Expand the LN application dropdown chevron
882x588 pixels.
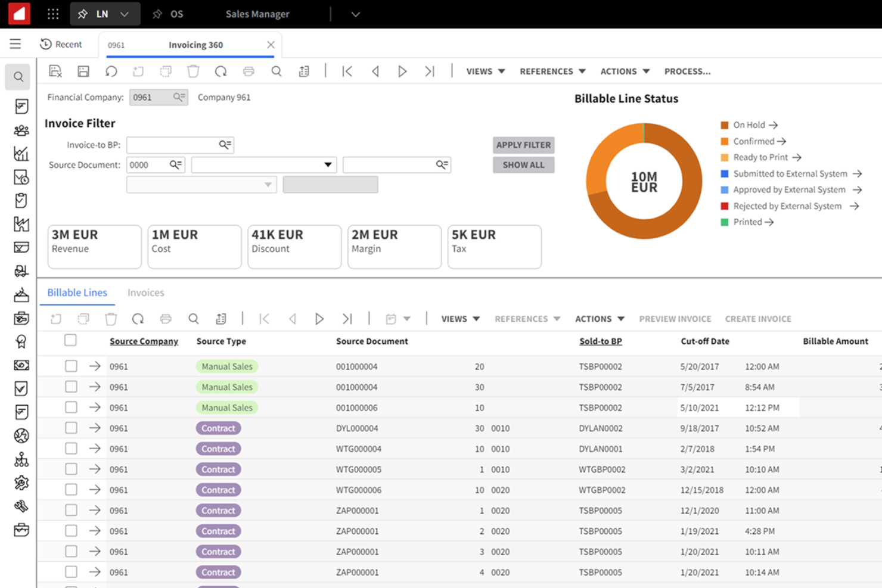click(124, 14)
